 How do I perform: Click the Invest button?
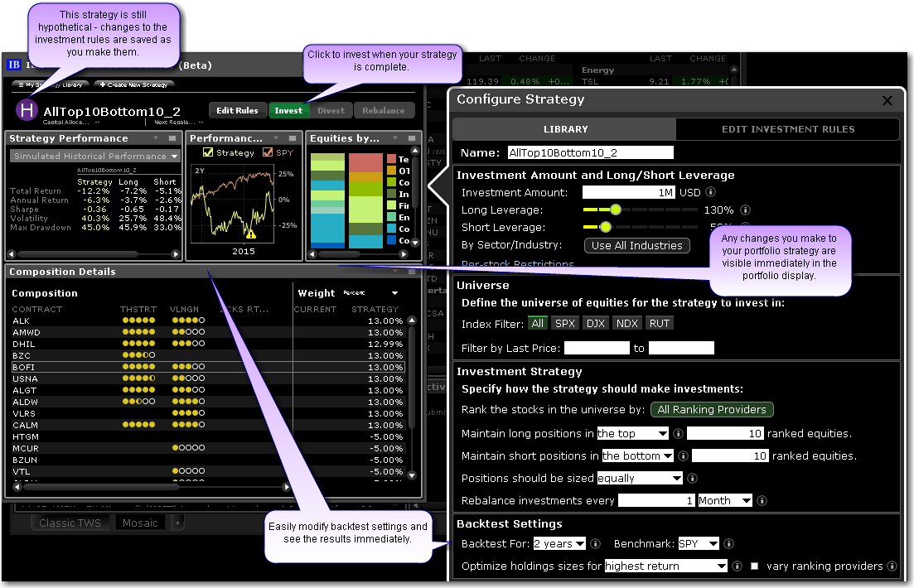288,110
